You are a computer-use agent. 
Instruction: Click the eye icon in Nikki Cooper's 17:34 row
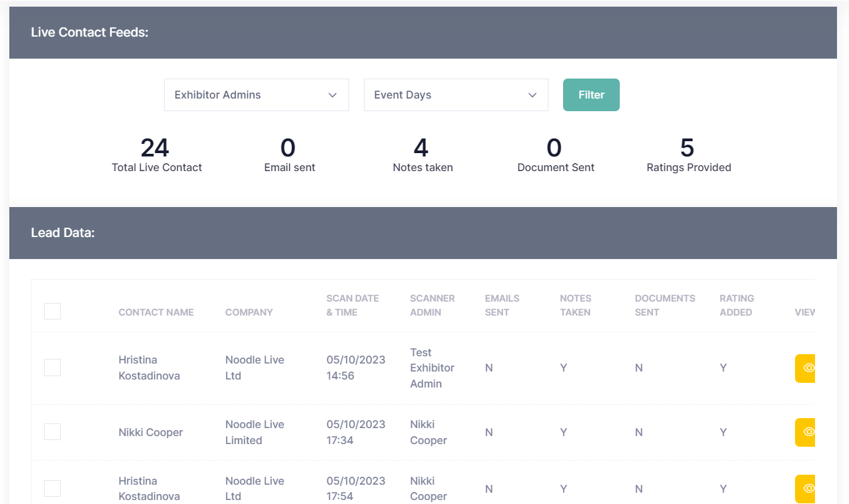[806, 432]
